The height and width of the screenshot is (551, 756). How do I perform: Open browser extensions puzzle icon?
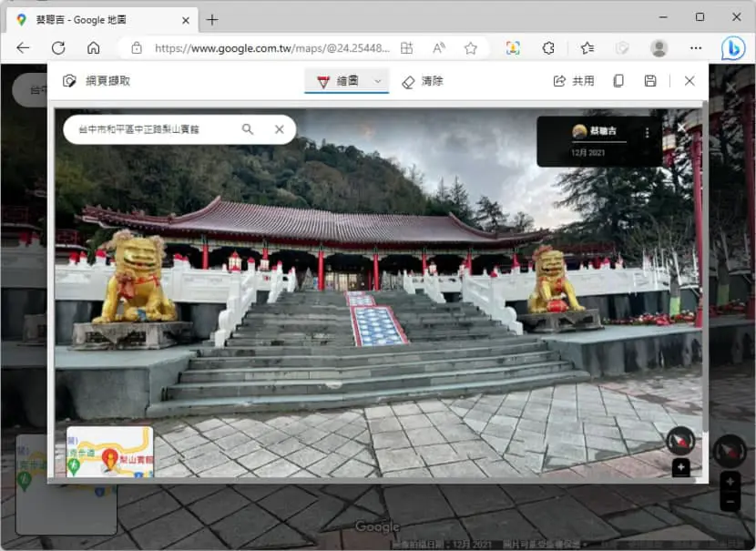[x=548, y=47]
